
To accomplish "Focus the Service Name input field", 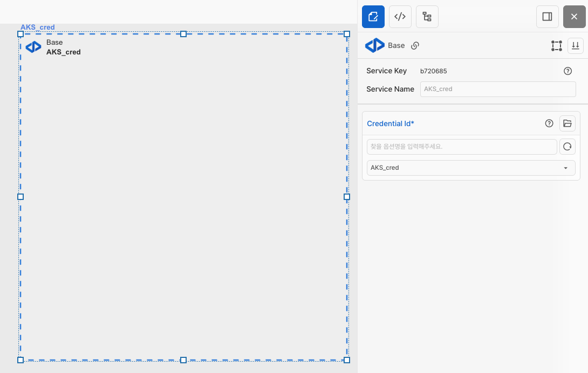I will coord(498,89).
